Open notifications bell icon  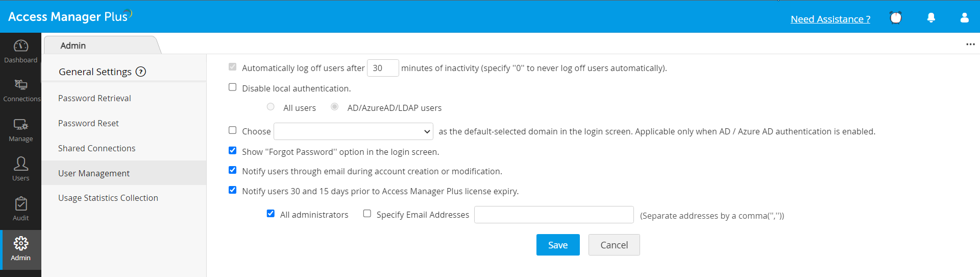coord(931,18)
